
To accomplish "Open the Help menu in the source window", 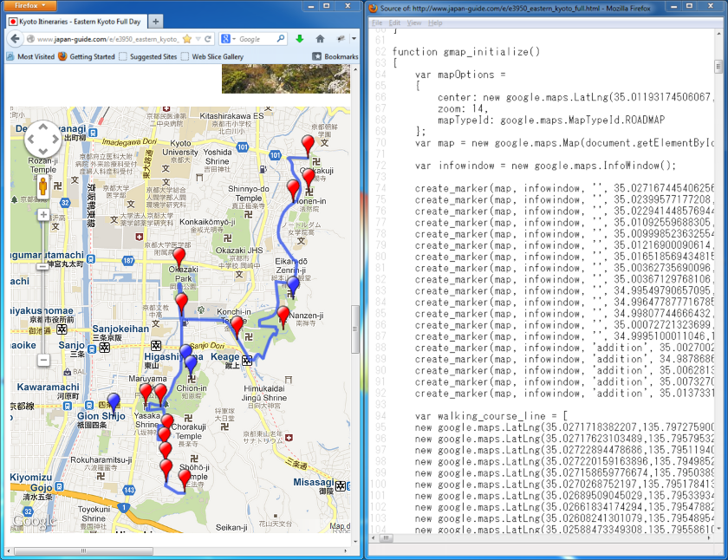I will click(435, 23).
